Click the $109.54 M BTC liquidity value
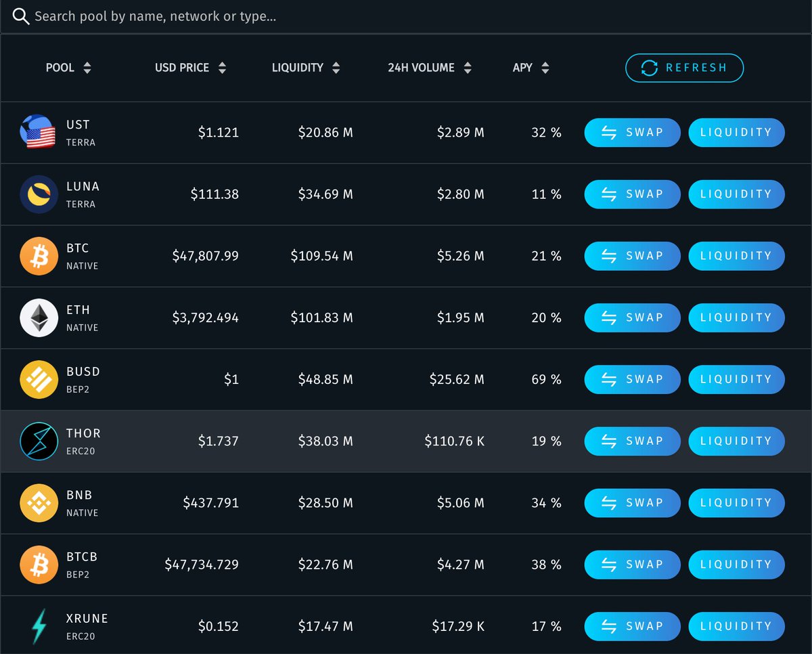Screen dimensions: 812x654 tap(321, 256)
